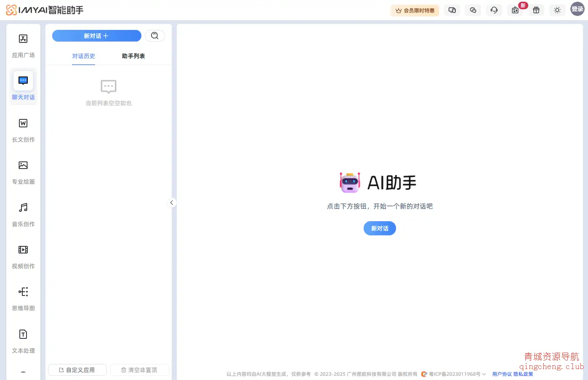
Task: Collapse the conversation panel with the chevron
Action: [172, 202]
